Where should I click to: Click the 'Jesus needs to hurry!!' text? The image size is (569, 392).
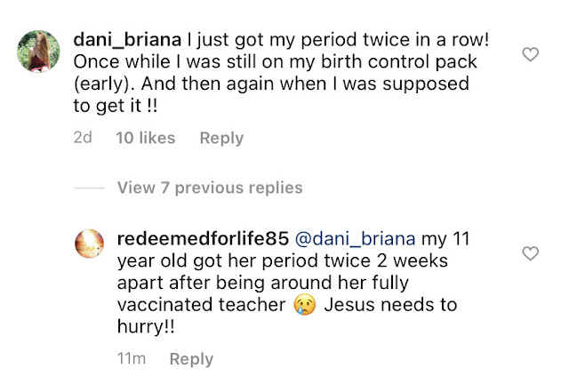pyautogui.click(x=287, y=316)
